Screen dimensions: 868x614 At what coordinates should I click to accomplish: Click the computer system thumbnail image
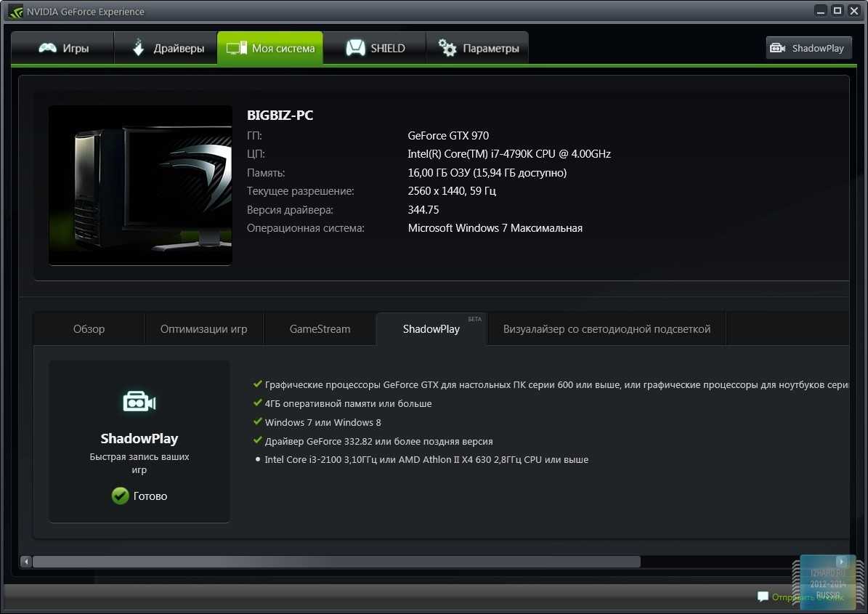[x=140, y=185]
